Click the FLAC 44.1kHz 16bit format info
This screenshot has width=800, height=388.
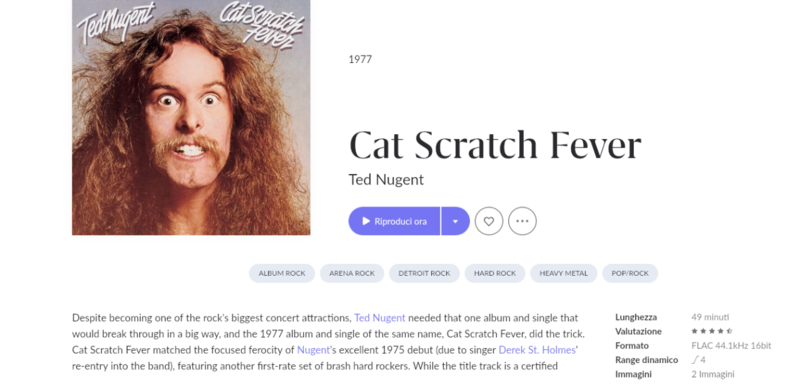731,346
